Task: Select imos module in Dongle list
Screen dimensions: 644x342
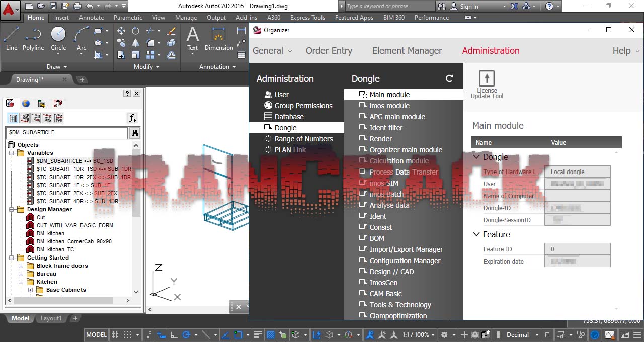Action: tap(389, 106)
